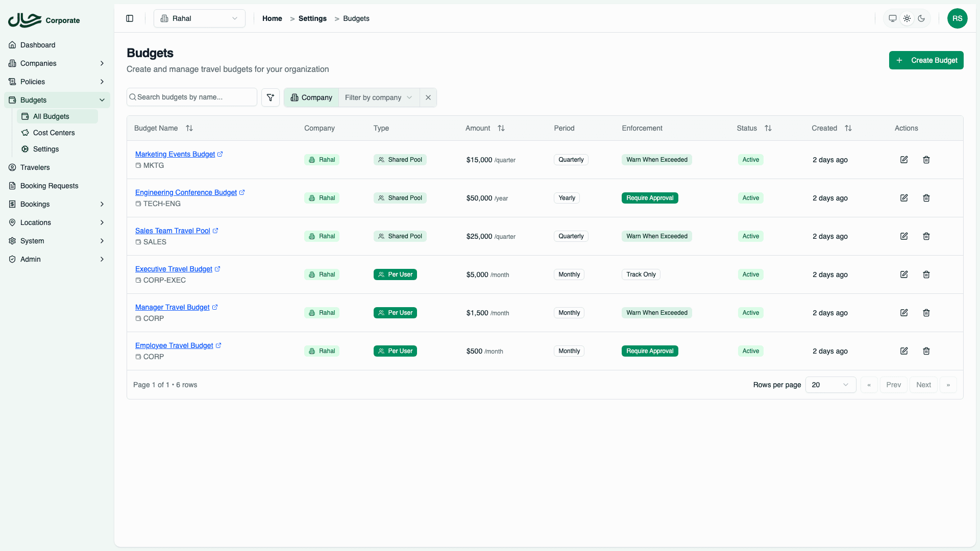Toggle the sidebar panel icon
980x551 pixels.
(x=130, y=18)
